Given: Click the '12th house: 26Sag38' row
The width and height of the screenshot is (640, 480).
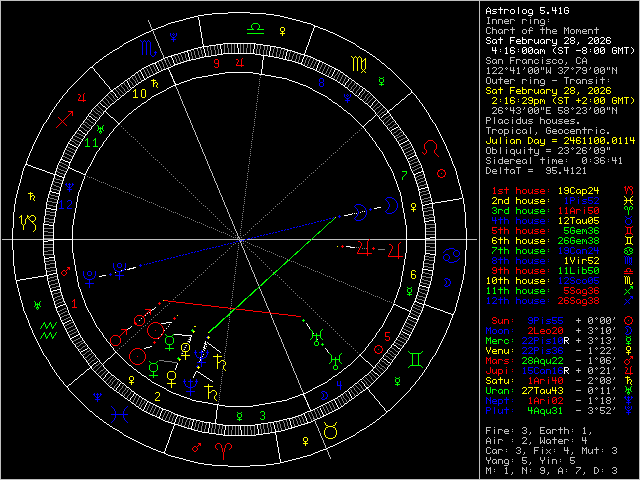Looking at the screenshot, I should pyautogui.click(x=560, y=301).
